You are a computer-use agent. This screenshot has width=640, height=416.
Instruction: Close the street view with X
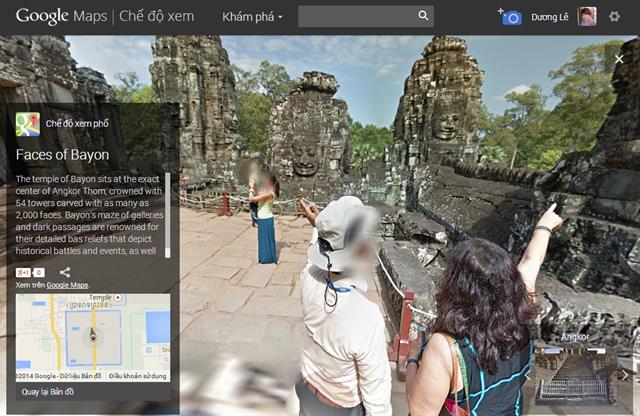(x=619, y=59)
